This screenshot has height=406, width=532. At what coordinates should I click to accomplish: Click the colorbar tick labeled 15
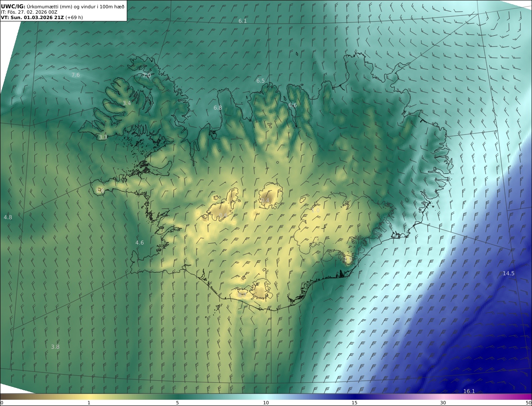click(355, 403)
